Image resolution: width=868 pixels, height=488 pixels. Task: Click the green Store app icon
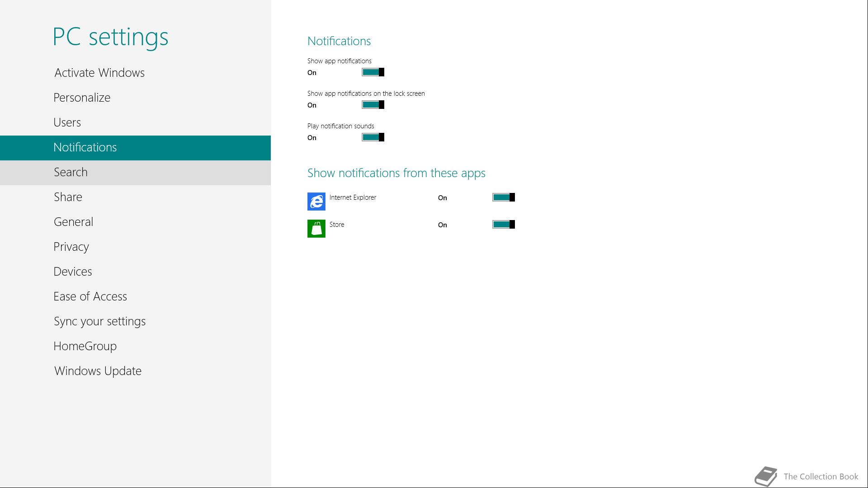316,229
